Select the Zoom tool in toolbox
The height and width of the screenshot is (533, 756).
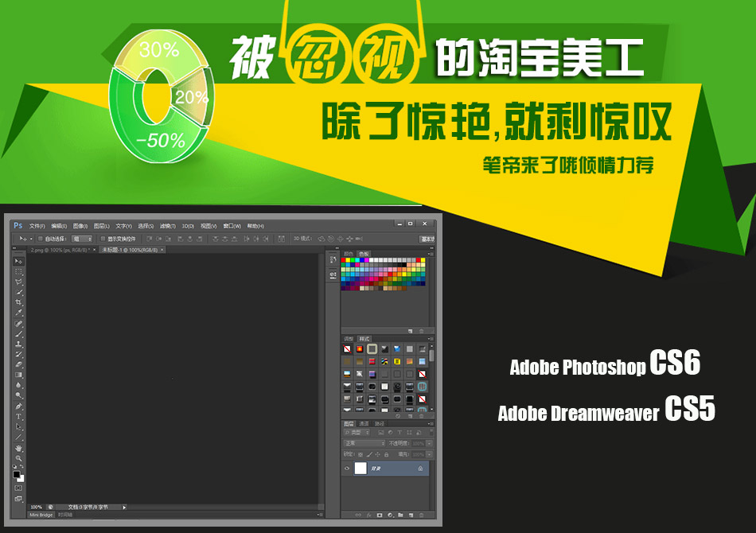[19, 458]
